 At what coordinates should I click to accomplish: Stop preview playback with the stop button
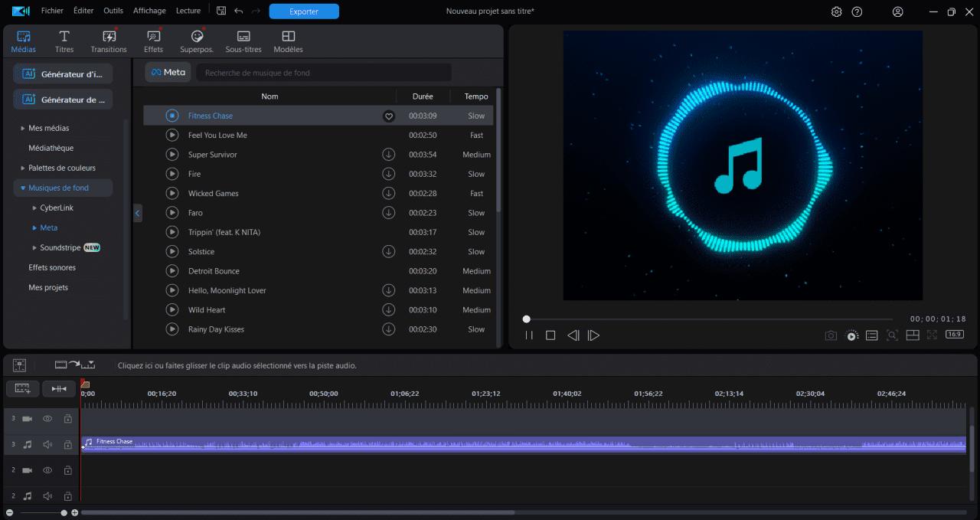coord(550,335)
